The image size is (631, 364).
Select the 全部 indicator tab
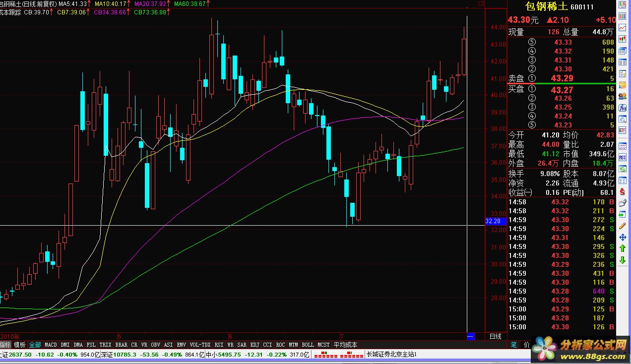point(35,344)
